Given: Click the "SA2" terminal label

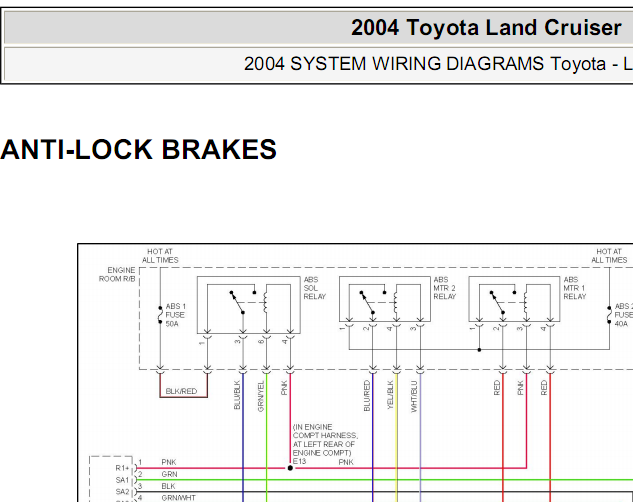Looking at the screenshot, I should pyautogui.click(x=122, y=492).
